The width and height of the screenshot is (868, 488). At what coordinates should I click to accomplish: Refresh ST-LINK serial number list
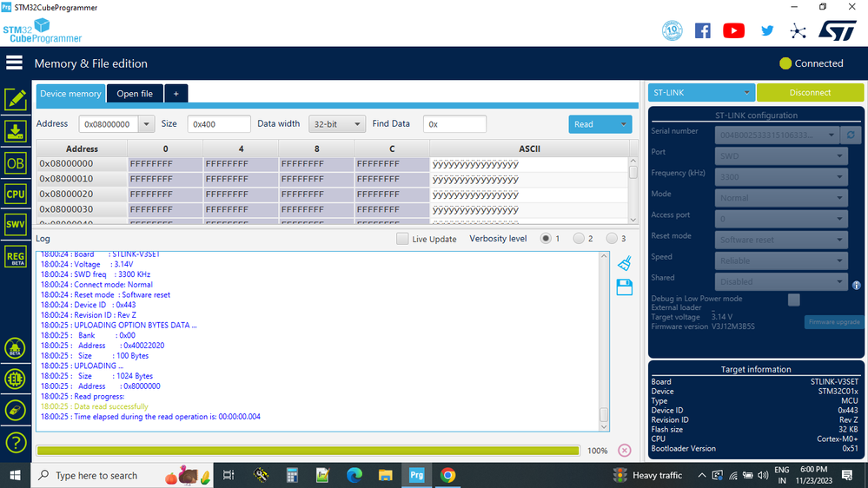point(851,135)
